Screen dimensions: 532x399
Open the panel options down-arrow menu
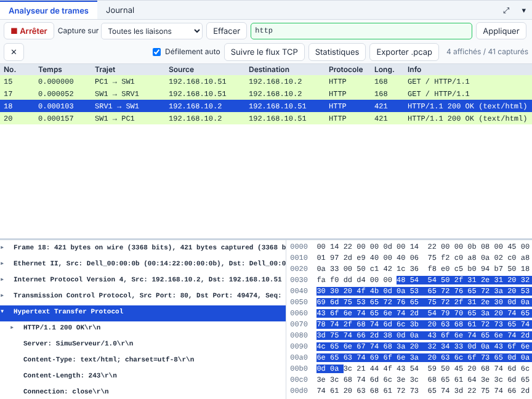tap(523, 10)
